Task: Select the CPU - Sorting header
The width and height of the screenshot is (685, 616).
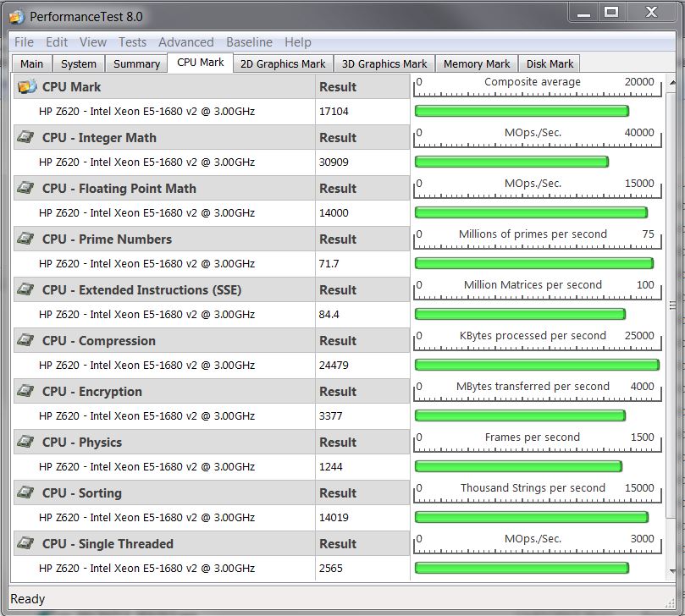Action: point(163,493)
